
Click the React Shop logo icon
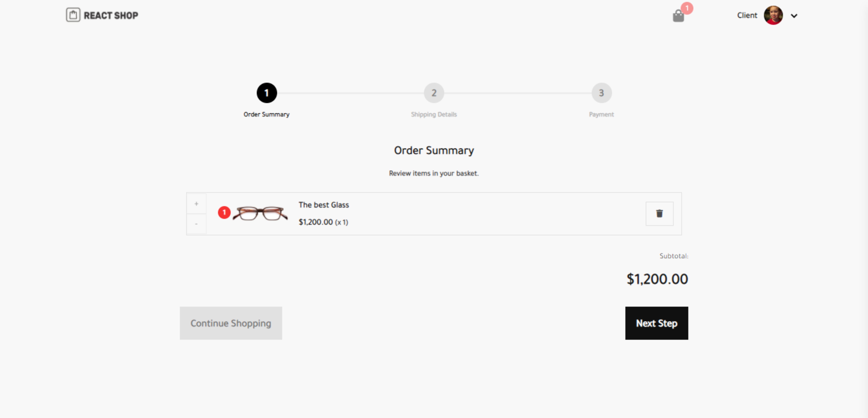coord(73,15)
